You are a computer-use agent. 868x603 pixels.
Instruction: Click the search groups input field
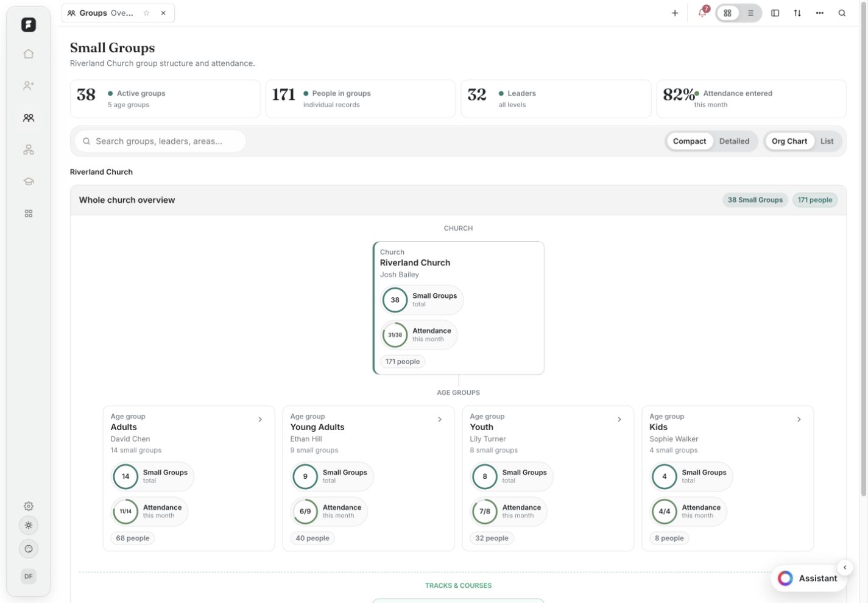[160, 141]
